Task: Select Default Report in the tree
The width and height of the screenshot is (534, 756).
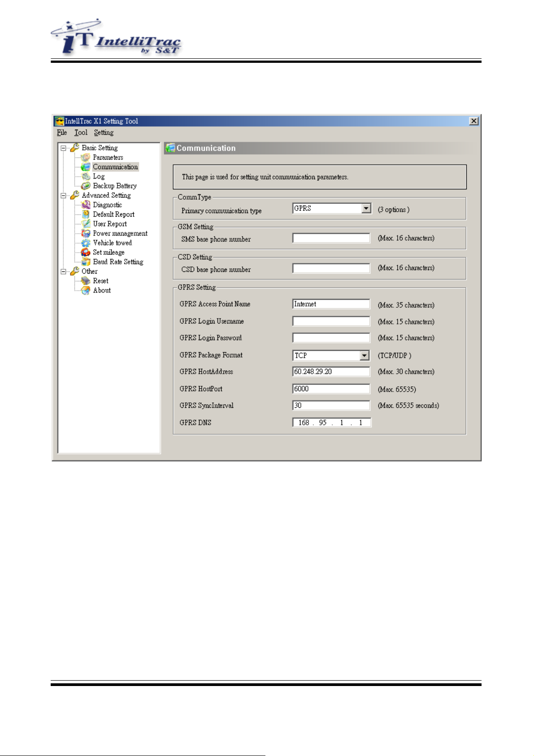Action: [x=113, y=214]
